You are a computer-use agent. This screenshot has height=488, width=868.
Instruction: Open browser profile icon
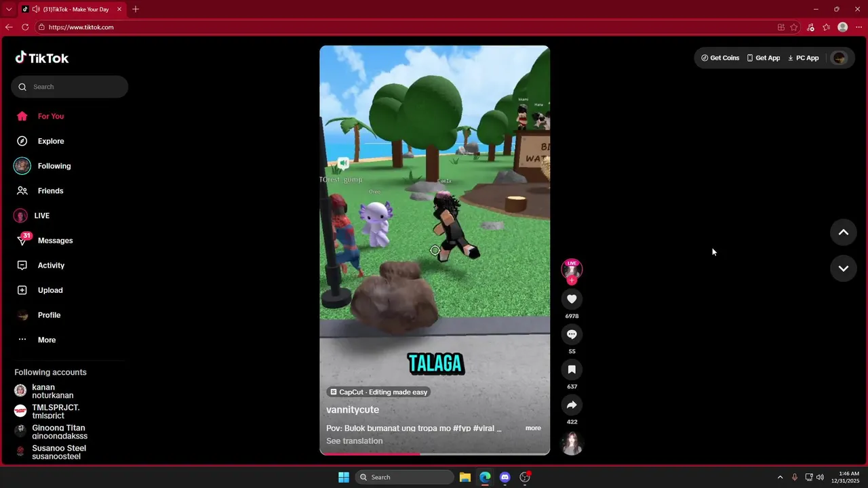click(x=842, y=27)
